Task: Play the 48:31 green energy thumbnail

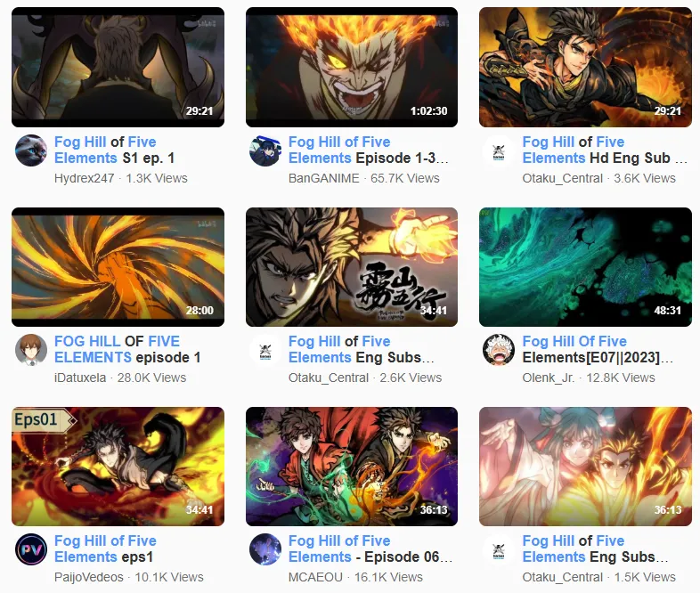Action: [585, 267]
